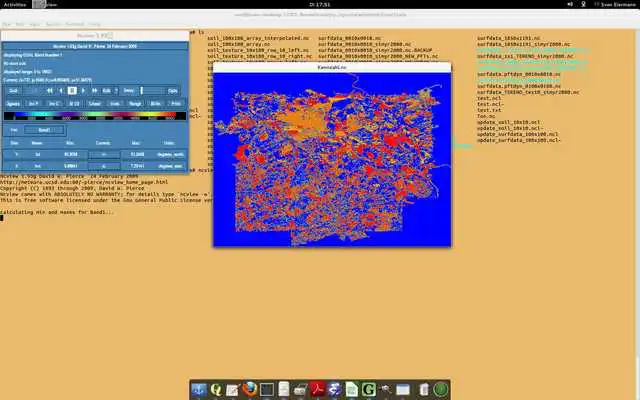This screenshot has width=640, height=400.
Task: Click the Linear transform button
Action: click(95, 104)
